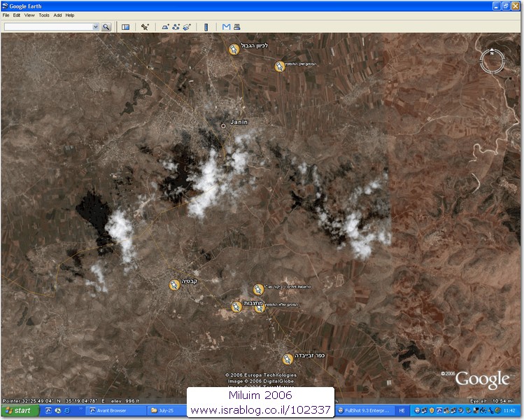Click the Janin map label
524x420 pixels.
239,122
